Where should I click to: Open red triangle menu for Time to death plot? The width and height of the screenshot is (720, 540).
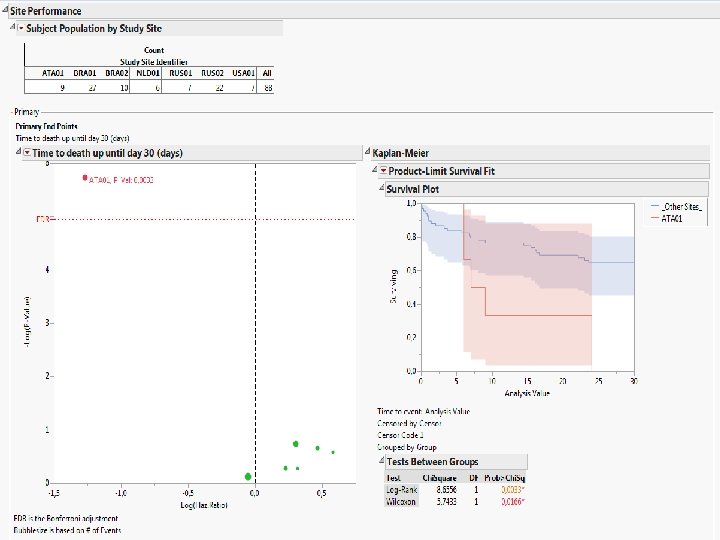pyautogui.click(x=27, y=152)
